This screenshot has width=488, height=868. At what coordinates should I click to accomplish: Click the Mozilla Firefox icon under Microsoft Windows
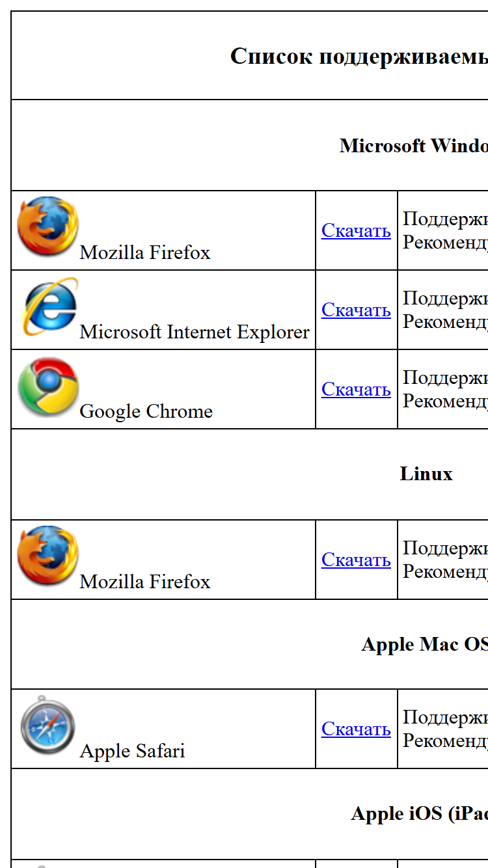pos(48,227)
